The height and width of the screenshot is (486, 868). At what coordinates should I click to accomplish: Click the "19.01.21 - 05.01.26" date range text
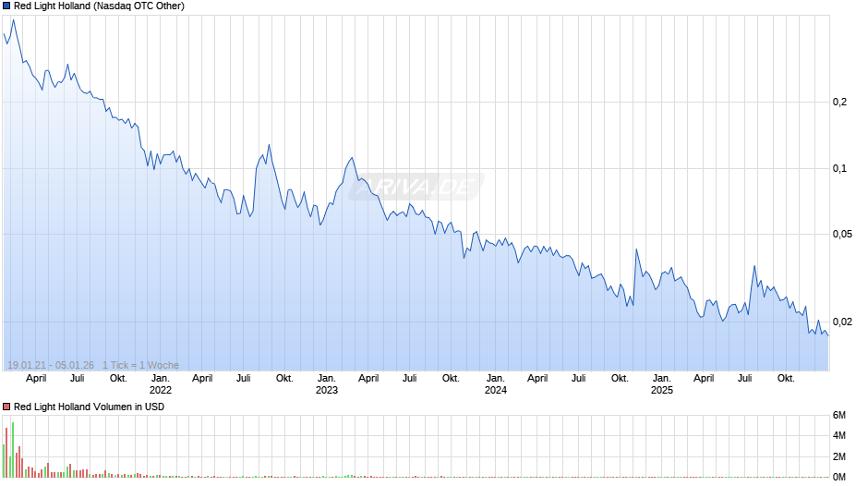pos(51,365)
